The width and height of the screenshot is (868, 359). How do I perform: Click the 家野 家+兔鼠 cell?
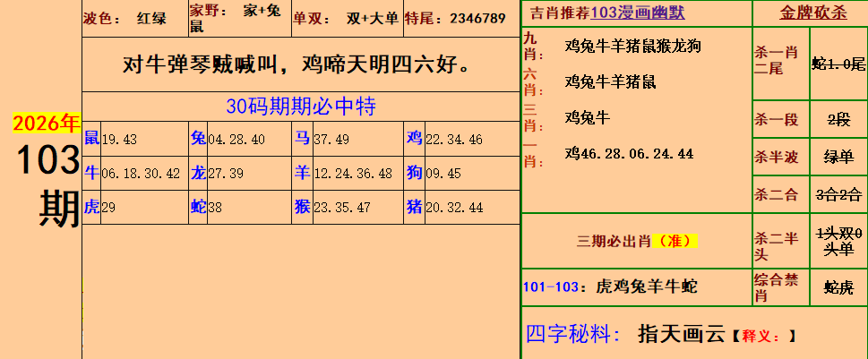pyautogui.click(x=240, y=19)
